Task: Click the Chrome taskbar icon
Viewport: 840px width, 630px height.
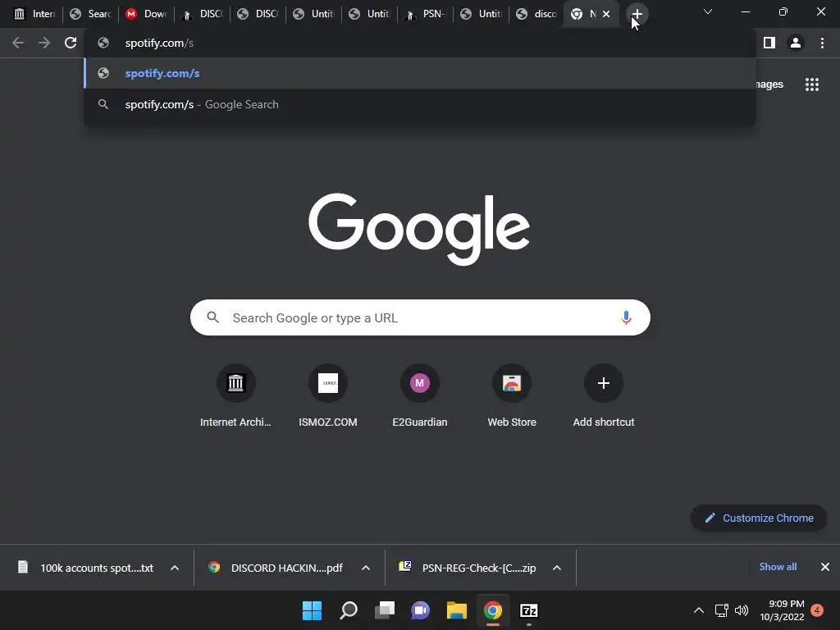Action: pyautogui.click(x=493, y=610)
